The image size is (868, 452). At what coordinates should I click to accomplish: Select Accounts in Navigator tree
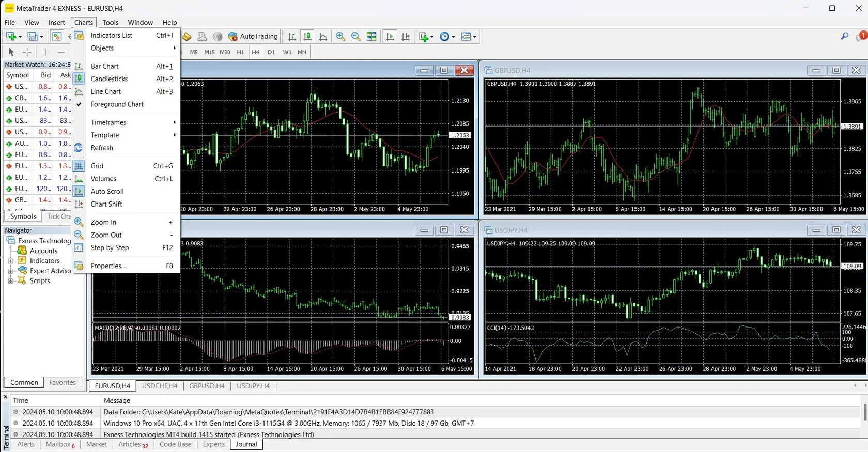pos(43,251)
